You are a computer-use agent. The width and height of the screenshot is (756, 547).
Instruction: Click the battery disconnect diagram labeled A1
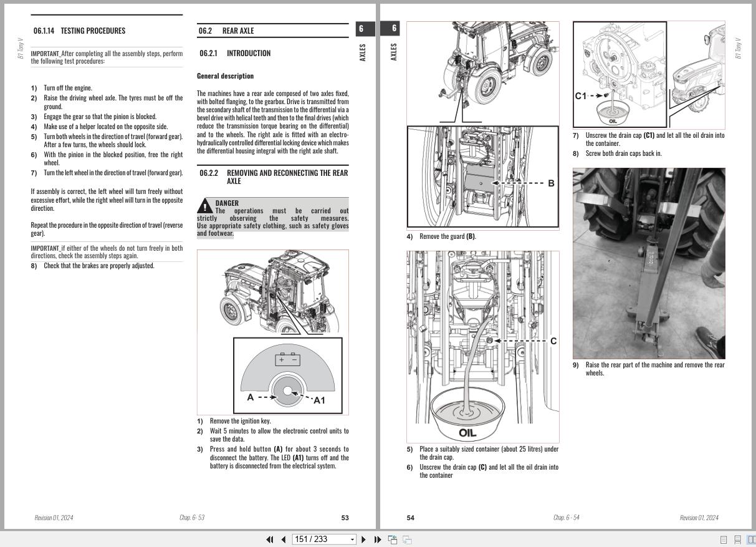[x=287, y=374]
